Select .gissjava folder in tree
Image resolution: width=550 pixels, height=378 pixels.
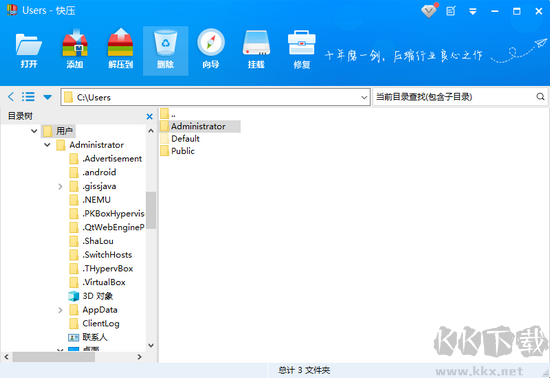(93, 186)
